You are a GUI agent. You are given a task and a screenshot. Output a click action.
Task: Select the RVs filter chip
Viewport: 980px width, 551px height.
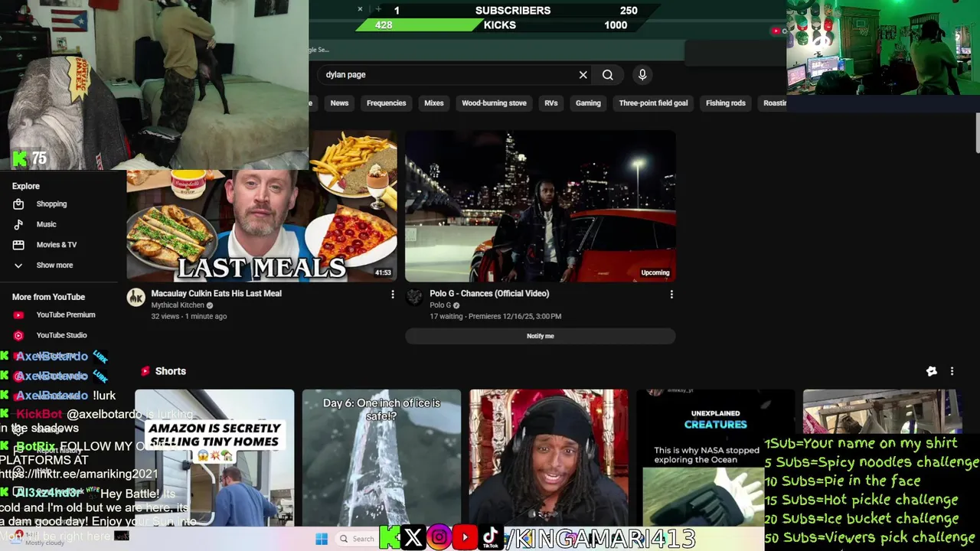tap(551, 103)
